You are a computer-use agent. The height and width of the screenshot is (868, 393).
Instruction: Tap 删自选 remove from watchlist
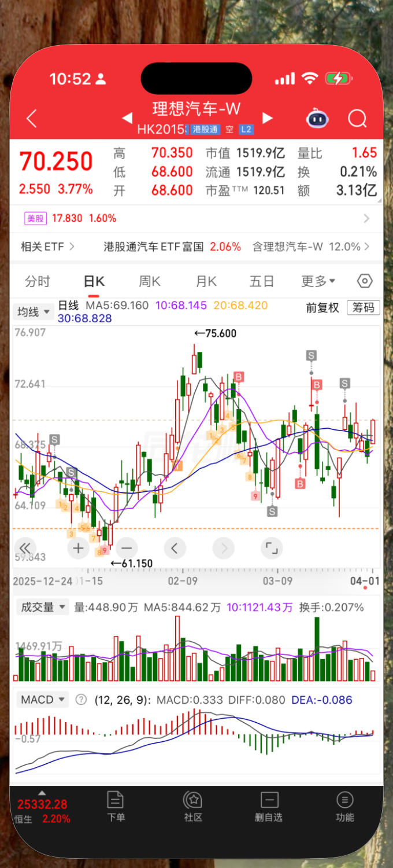pos(269,807)
